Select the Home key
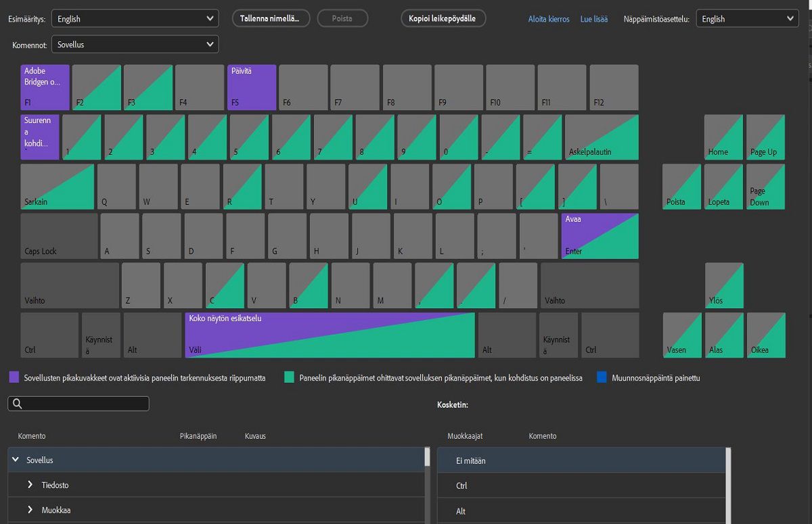 [723, 137]
